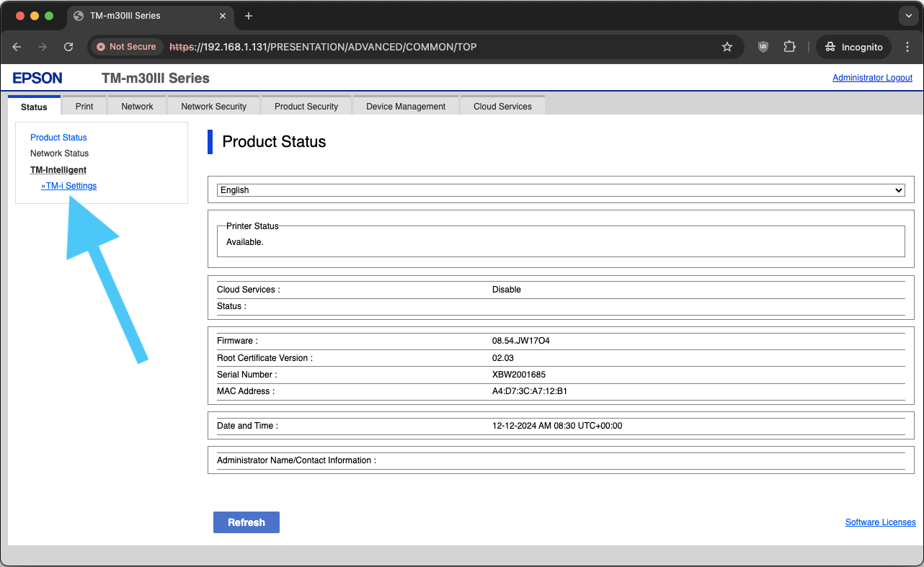
Task: Reload the page with the refresh icon
Action: click(x=68, y=47)
